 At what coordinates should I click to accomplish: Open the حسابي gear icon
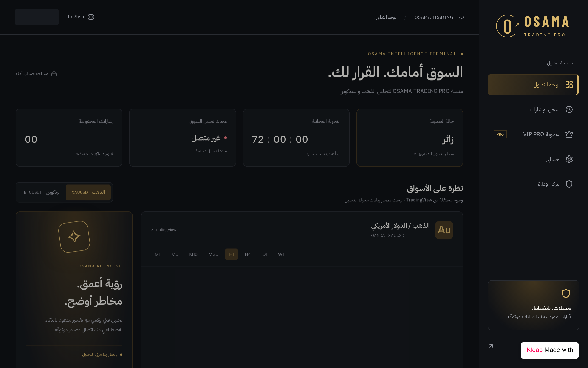[x=569, y=159]
